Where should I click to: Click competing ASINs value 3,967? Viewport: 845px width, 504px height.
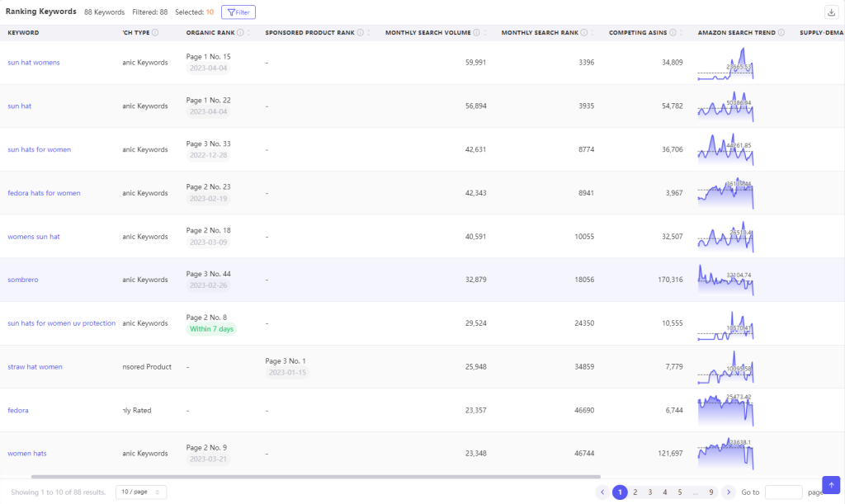pyautogui.click(x=674, y=193)
